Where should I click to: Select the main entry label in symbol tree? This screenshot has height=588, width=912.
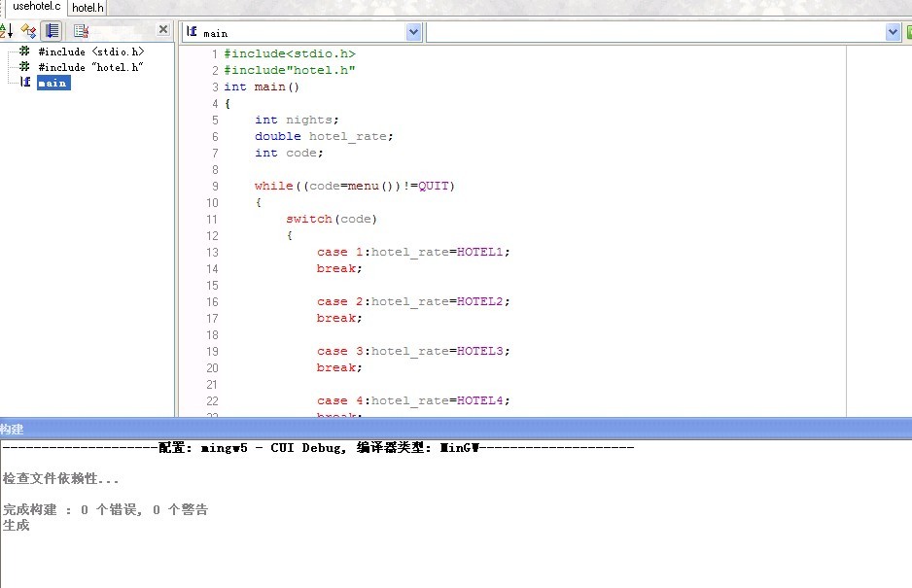pyautogui.click(x=53, y=83)
